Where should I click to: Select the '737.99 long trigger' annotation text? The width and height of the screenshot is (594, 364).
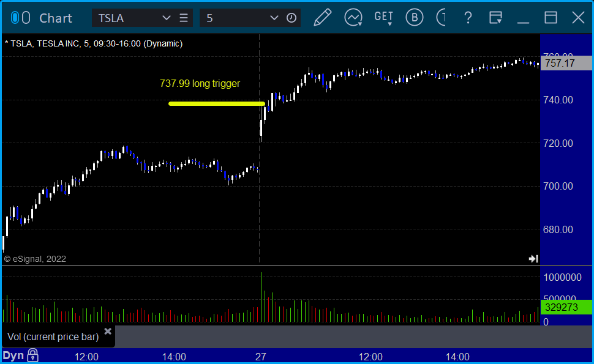pyautogui.click(x=200, y=83)
